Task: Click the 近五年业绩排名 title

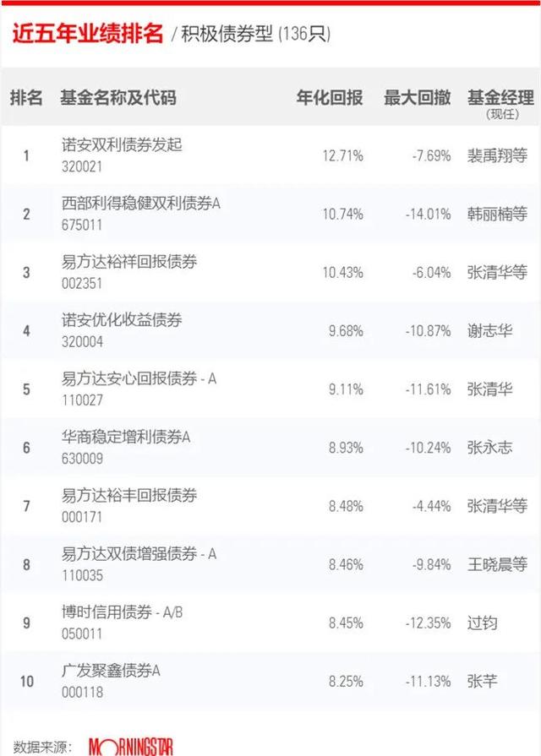Action: tap(87, 34)
